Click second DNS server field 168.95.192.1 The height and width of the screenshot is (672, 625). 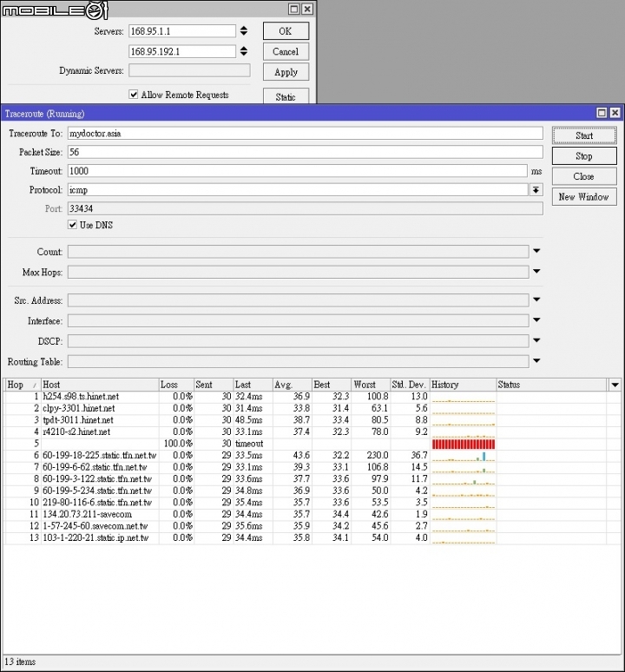click(x=182, y=51)
